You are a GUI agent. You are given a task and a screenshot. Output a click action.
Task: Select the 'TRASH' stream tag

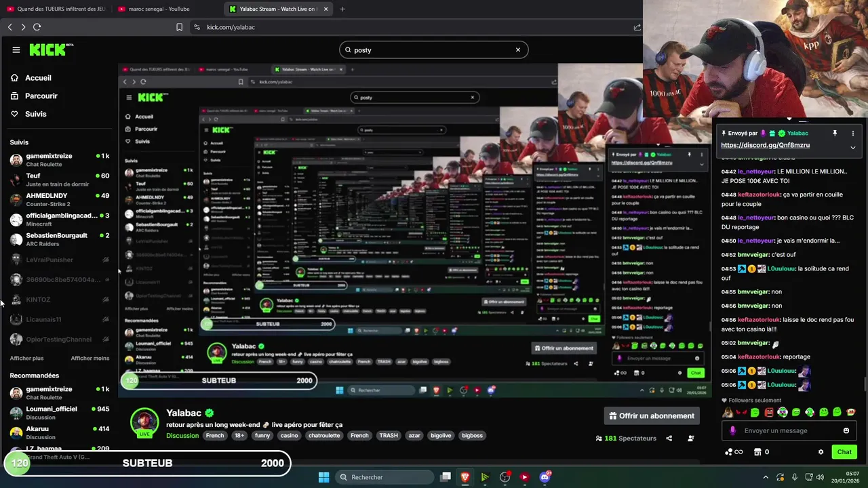(x=389, y=435)
